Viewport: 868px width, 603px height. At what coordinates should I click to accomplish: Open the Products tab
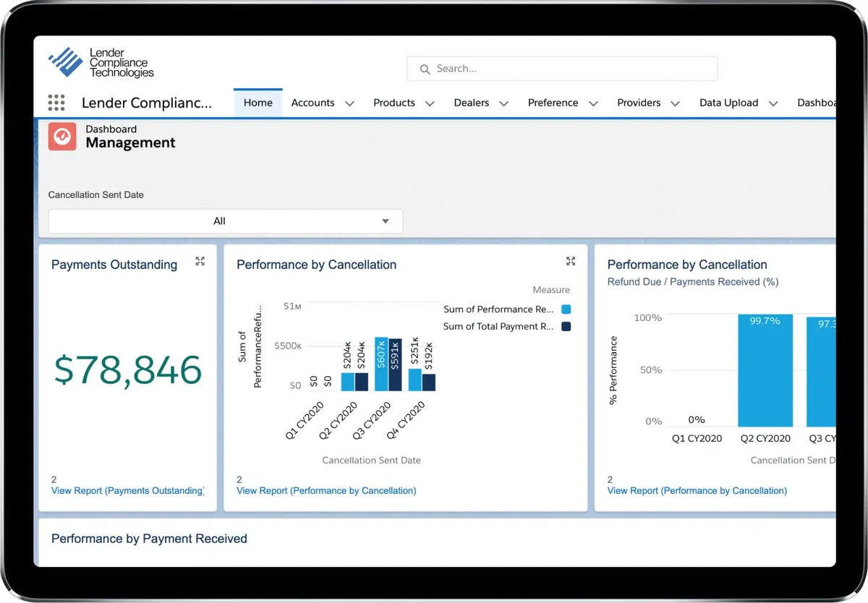(x=394, y=103)
